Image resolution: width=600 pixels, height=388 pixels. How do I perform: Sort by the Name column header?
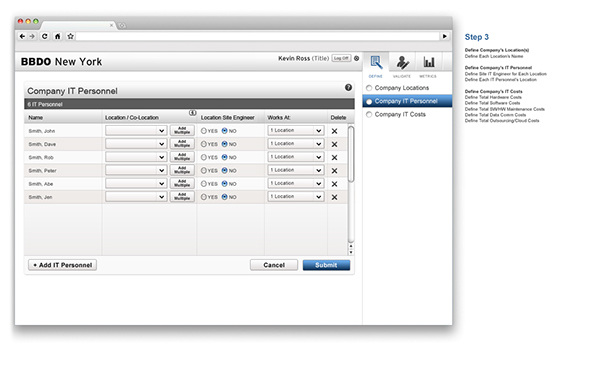click(x=36, y=117)
